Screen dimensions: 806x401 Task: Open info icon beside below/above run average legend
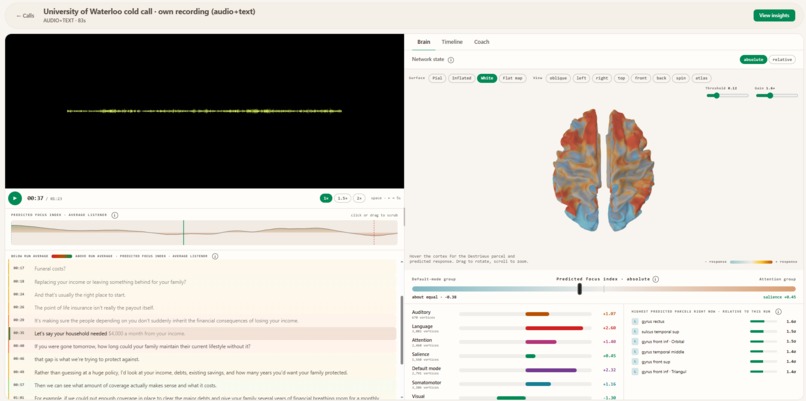215,256
